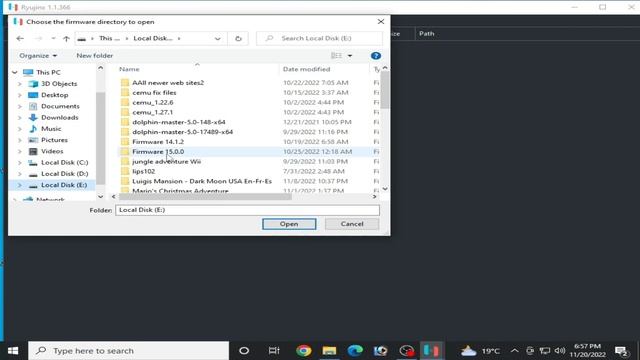The height and width of the screenshot is (360, 640).
Task: Select Luigis Mansion - Dark Moon folder
Action: click(x=202, y=181)
